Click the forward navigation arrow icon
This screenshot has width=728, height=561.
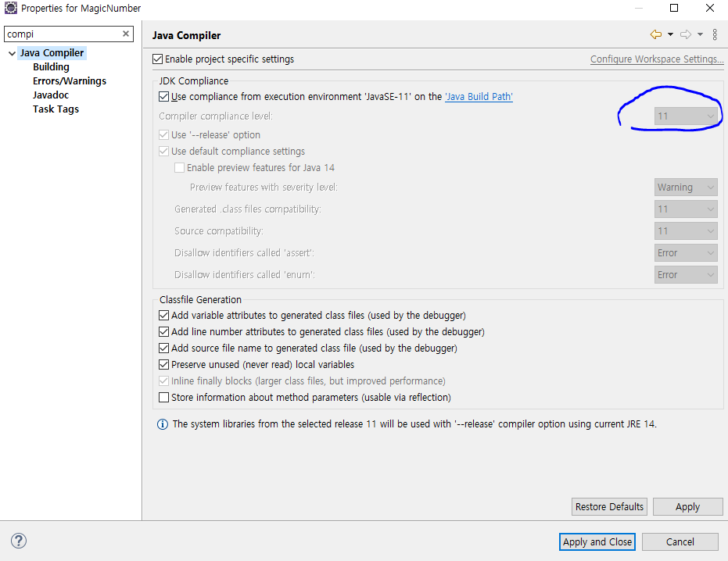tap(686, 34)
